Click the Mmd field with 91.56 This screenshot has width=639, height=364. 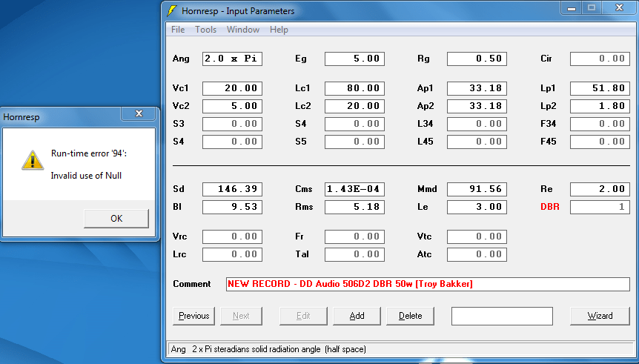[x=477, y=189]
